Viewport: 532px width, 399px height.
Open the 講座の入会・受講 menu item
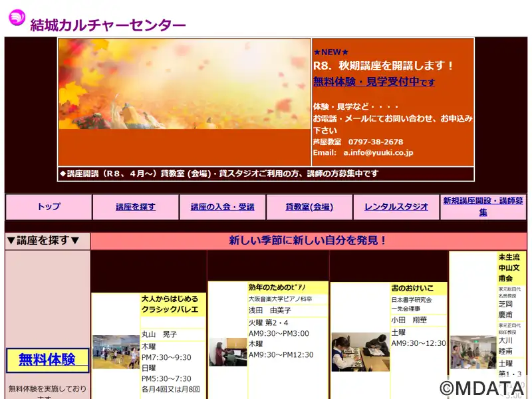tap(223, 207)
